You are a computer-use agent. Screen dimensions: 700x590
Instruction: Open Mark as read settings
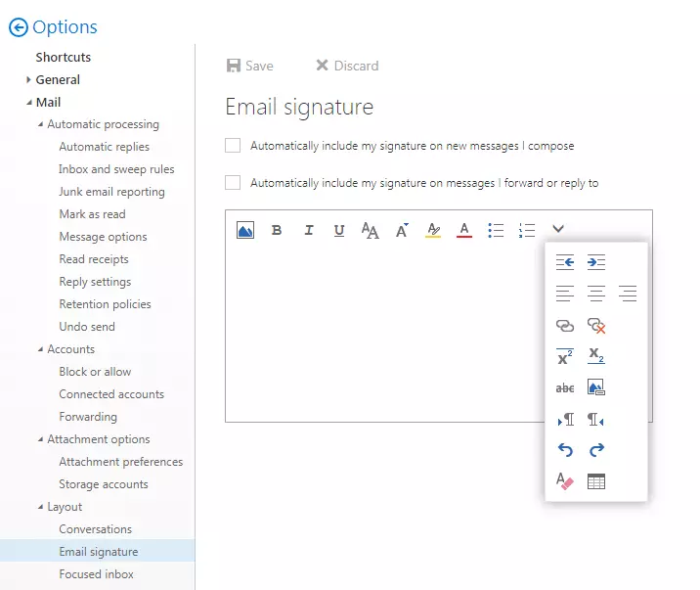pyautogui.click(x=92, y=214)
